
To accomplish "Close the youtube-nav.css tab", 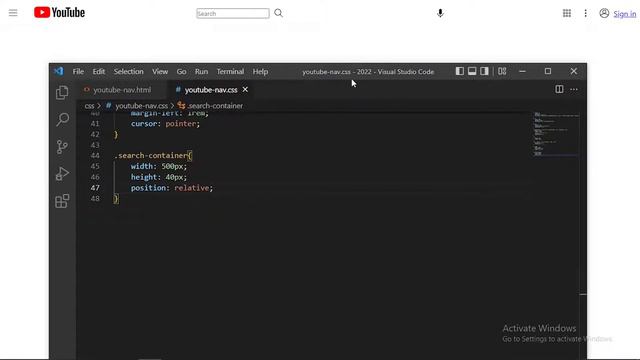I will coord(245,89).
